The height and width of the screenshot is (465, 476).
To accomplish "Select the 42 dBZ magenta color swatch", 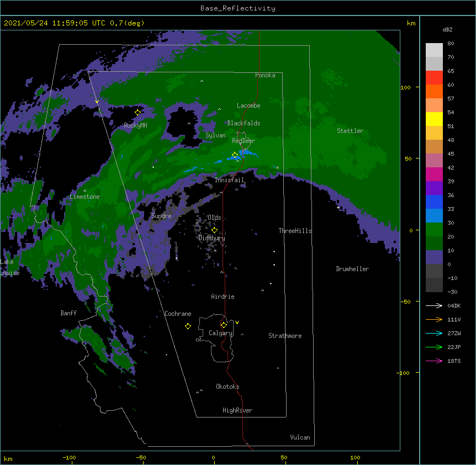I will click(434, 174).
